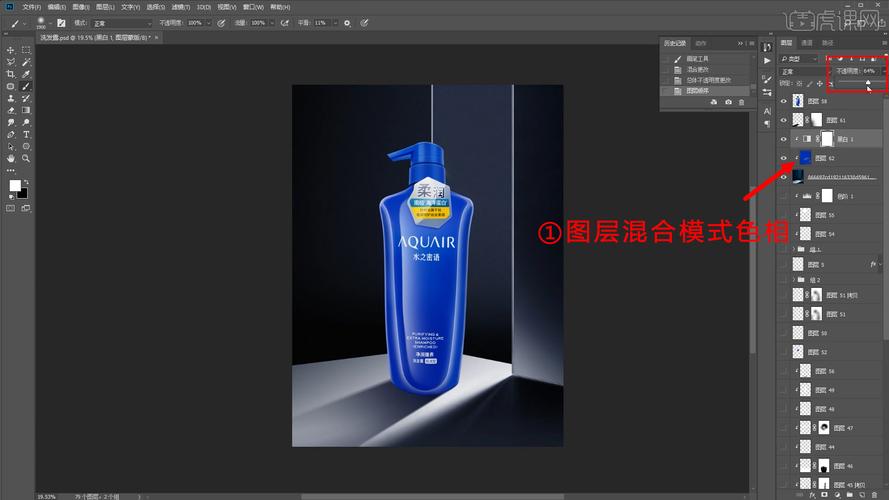Open the 滤镜(T) menu
Screen dimensions: 889x500
pyautogui.click(x=181, y=7)
